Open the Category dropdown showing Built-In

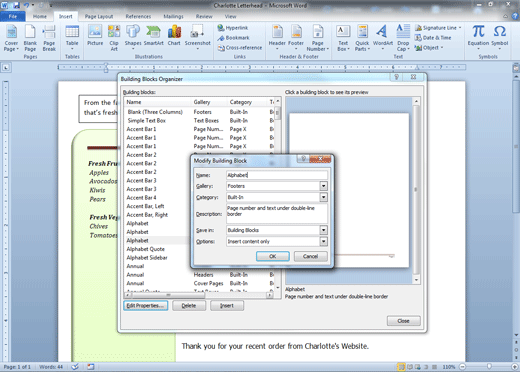click(323, 197)
